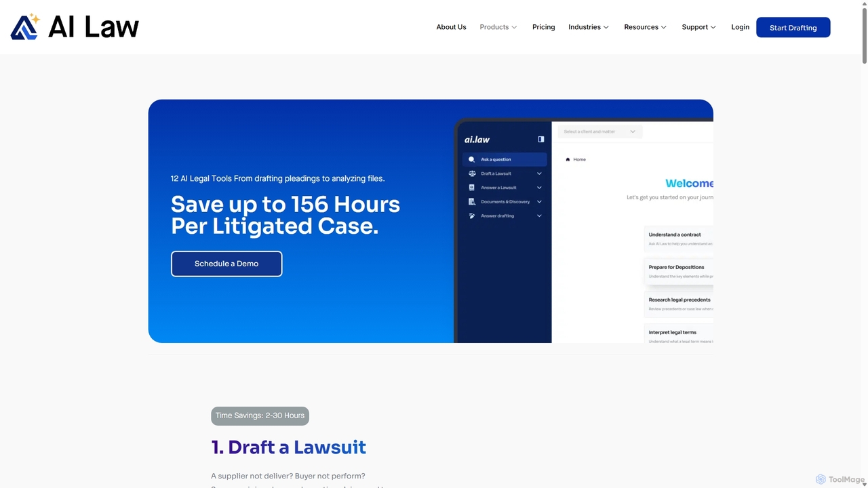Viewport: 868px width, 488px height.
Task: Click the Start Drafting button
Action: coord(793,27)
